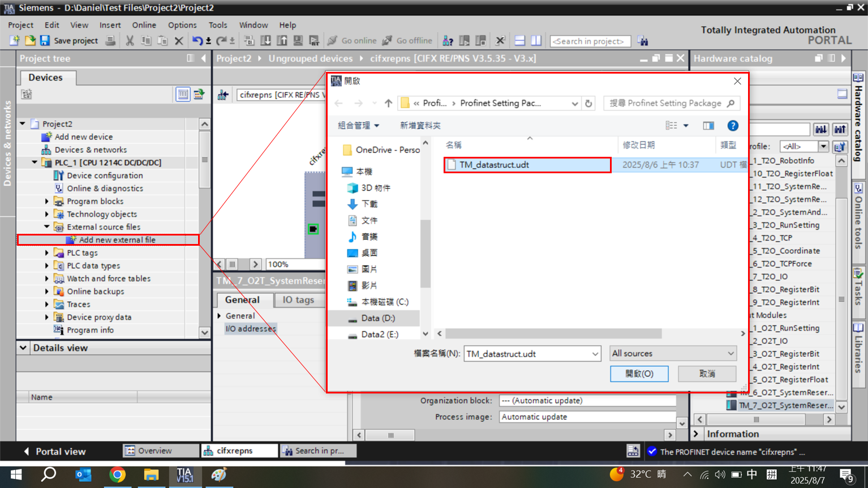Expand the PLC data types folder
868x488 pixels.
point(47,266)
